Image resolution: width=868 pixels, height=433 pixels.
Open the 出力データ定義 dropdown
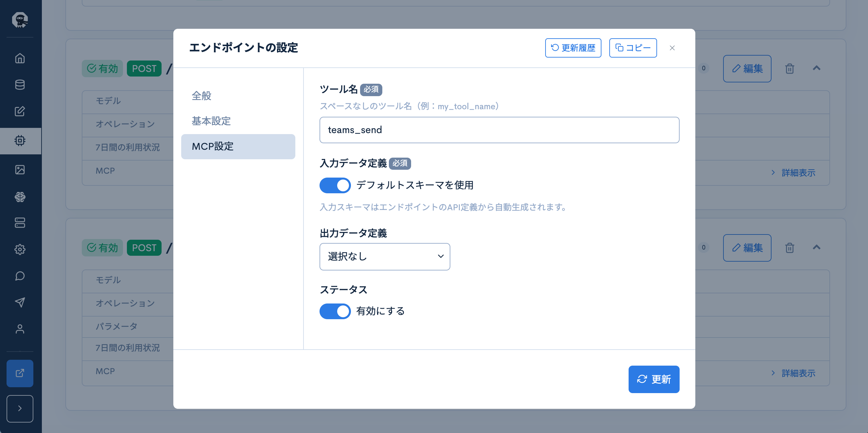(x=385, y=256)
